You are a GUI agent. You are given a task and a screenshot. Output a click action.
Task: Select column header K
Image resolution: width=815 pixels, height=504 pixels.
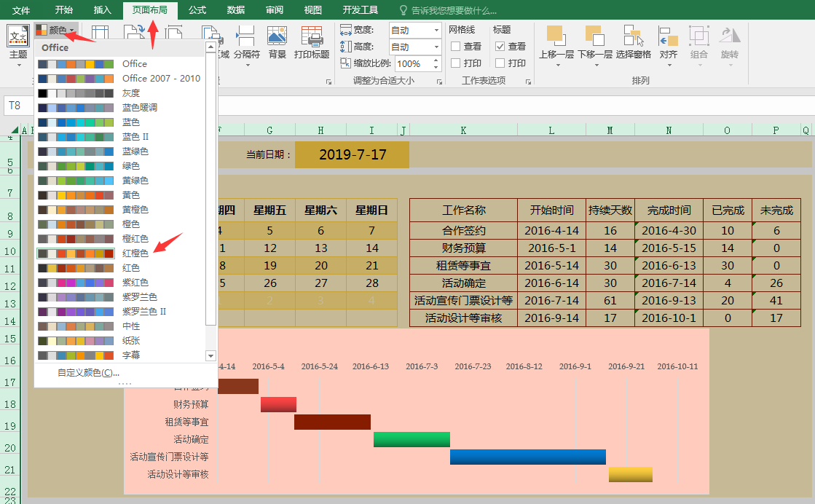pyautogui.click(x=463, y=130)
